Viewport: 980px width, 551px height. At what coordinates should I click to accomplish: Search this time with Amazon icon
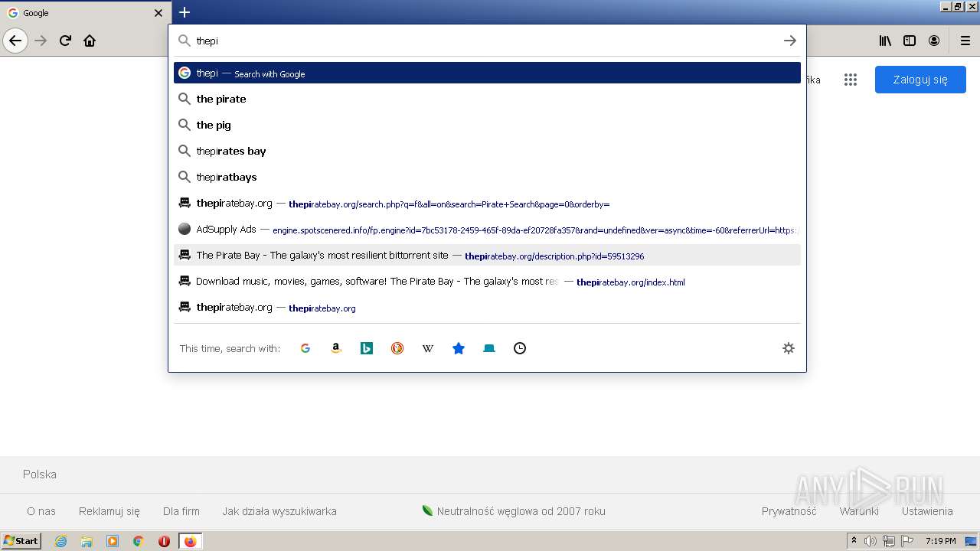pyautogui.click(x=336, y=348)
